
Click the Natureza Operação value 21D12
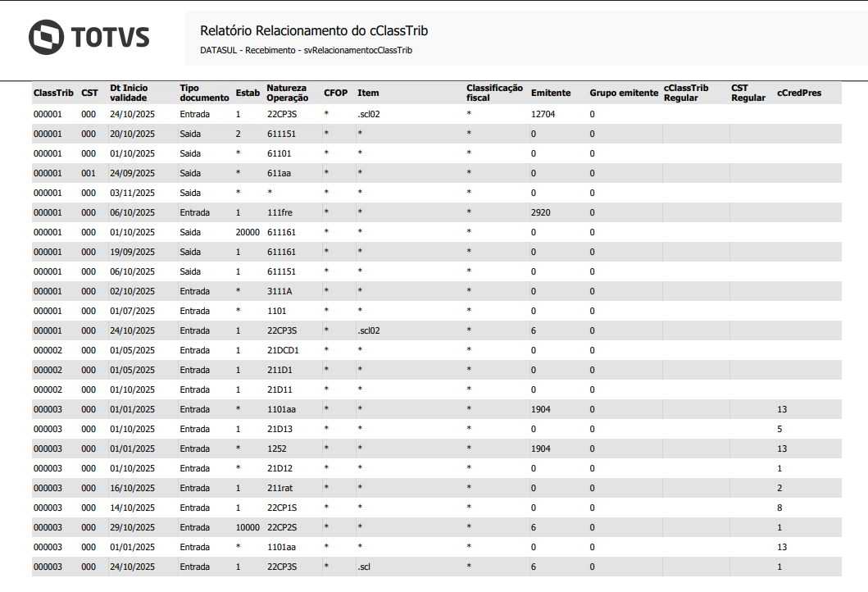click(279, 468)
